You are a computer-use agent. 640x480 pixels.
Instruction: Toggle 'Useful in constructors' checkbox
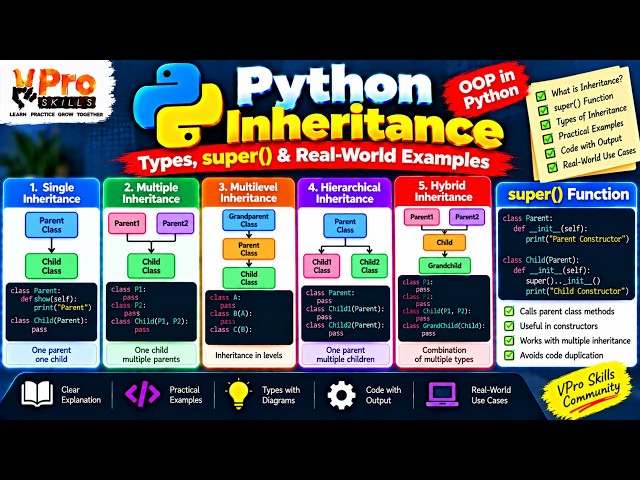pyautogui.click(x=509, y=326)
